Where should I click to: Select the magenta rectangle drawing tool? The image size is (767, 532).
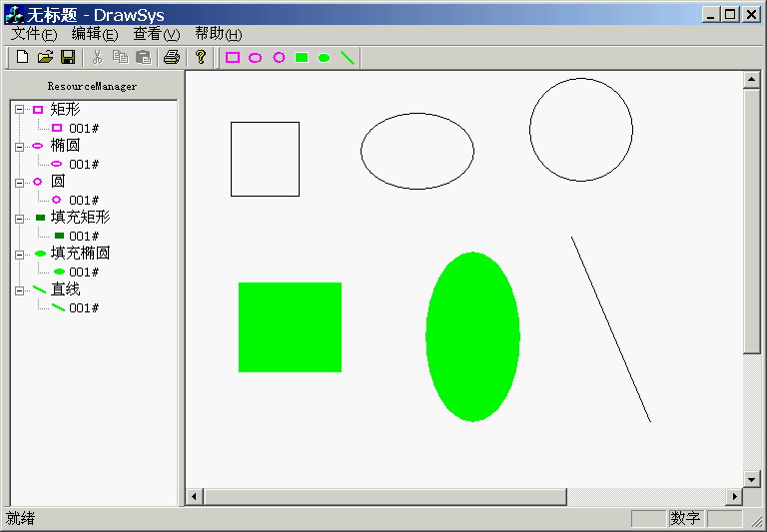tap(233, 58)
